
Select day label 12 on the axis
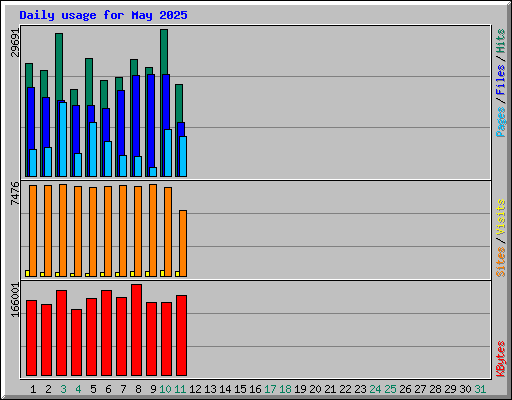195,389
